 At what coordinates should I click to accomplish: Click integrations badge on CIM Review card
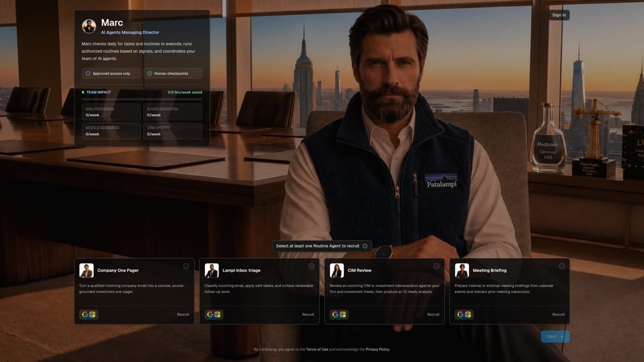tap(339, 314)
